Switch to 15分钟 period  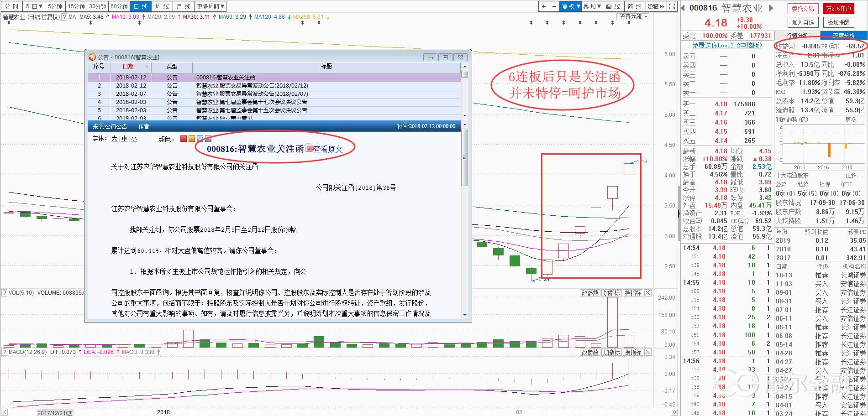coord(76,6)
